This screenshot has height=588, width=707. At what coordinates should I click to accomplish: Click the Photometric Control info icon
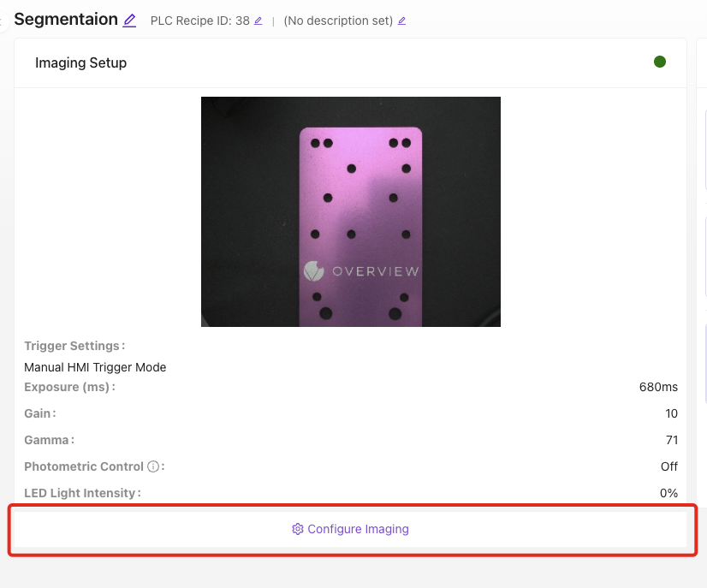coord(153,466)
